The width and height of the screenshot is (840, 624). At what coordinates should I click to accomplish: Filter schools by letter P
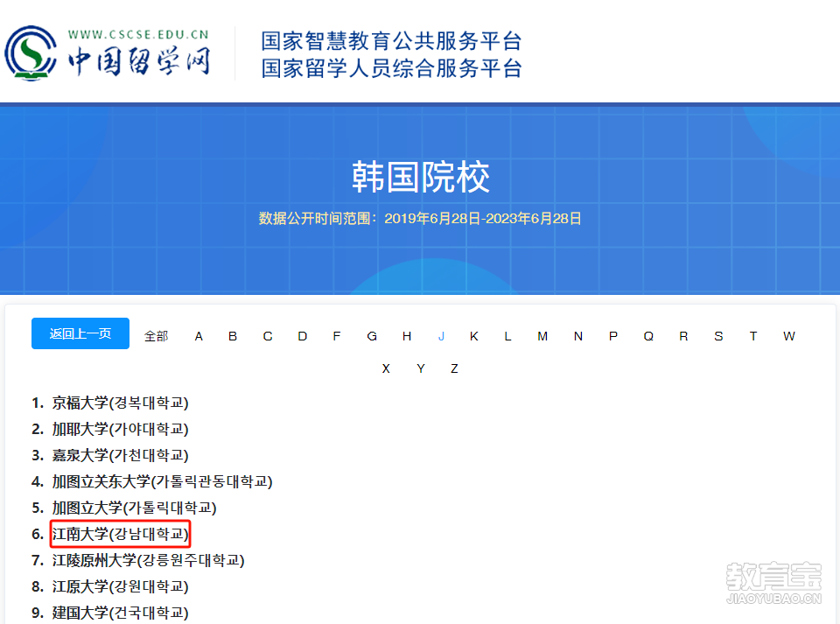613,336
